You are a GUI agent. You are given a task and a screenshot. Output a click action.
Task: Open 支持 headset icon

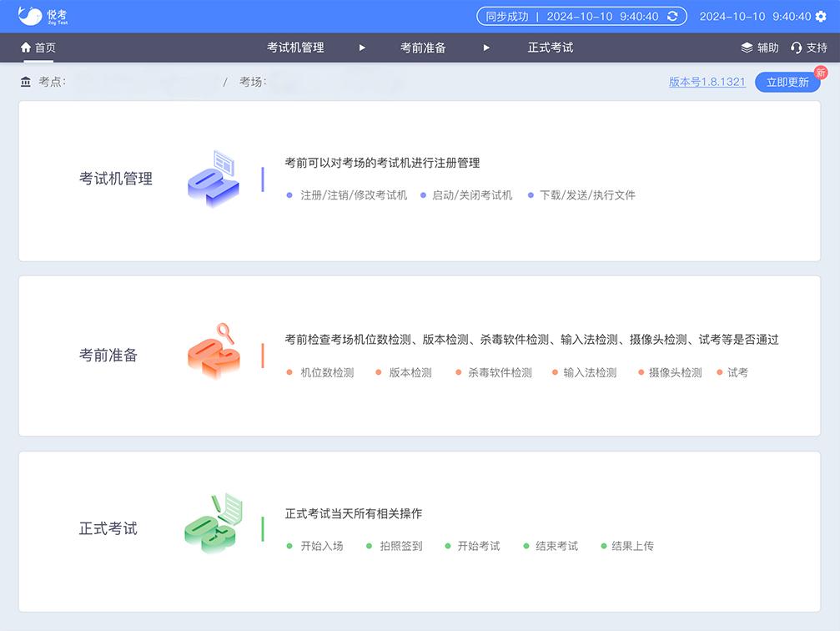[797, 48]
